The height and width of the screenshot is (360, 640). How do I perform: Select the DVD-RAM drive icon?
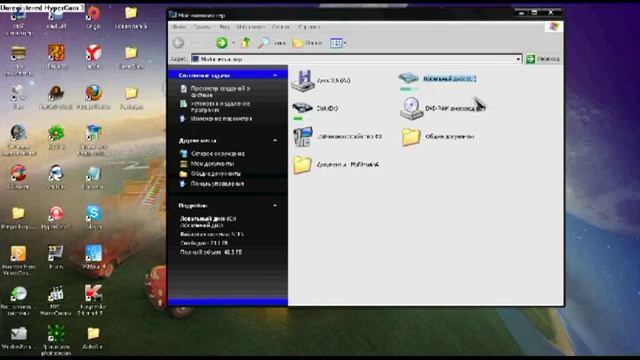(x=411, y=108)
